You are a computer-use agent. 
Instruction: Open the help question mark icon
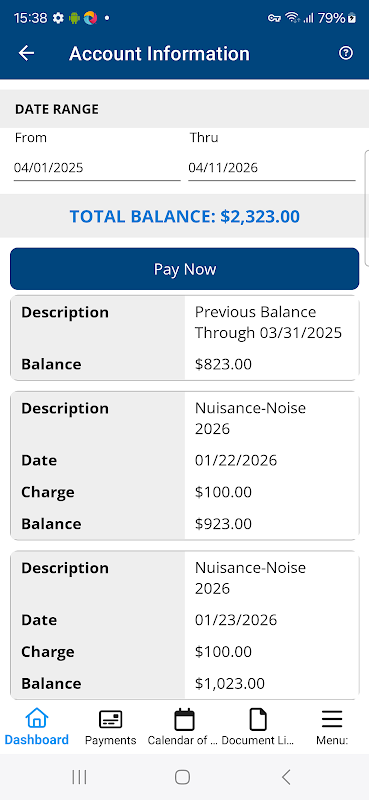[346, 53]
